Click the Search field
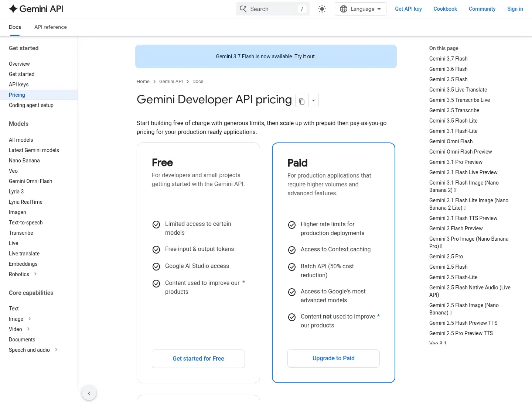 coord(273,9)
